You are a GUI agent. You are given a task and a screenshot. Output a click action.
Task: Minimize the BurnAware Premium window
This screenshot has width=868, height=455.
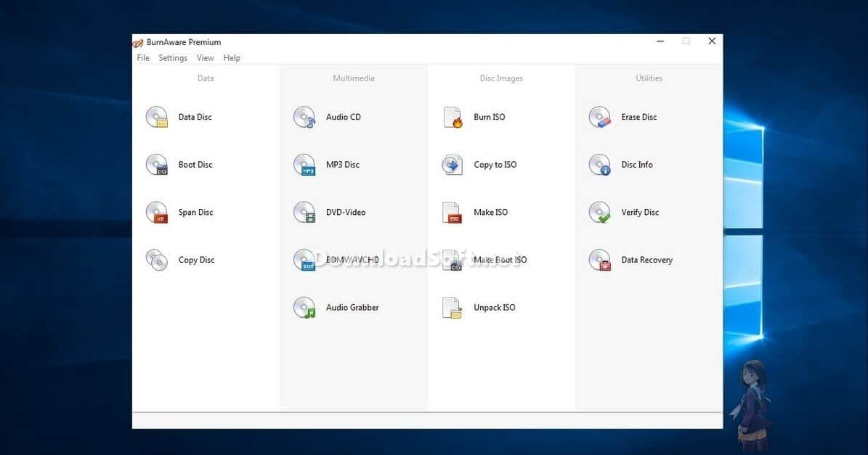pyautogui.click(x=660, y=41)
